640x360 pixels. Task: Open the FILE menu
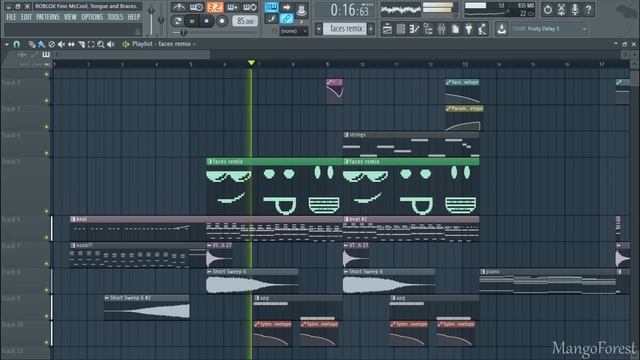11,17
